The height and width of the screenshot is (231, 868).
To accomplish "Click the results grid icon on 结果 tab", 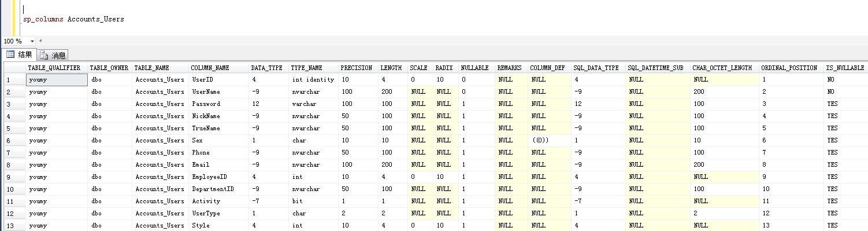I will 10,54.
